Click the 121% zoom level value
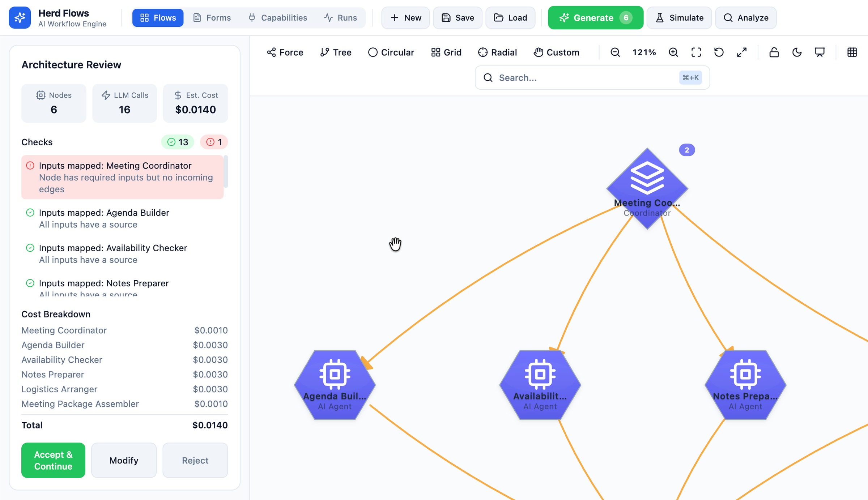The width and height of the screenshot is (868, 500). click(x=644, y=52)
